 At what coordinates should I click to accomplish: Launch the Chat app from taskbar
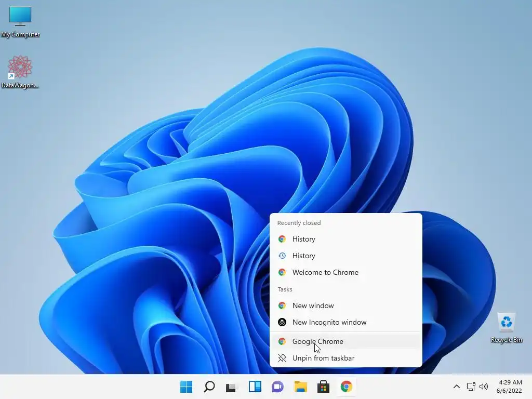point(277,387)
